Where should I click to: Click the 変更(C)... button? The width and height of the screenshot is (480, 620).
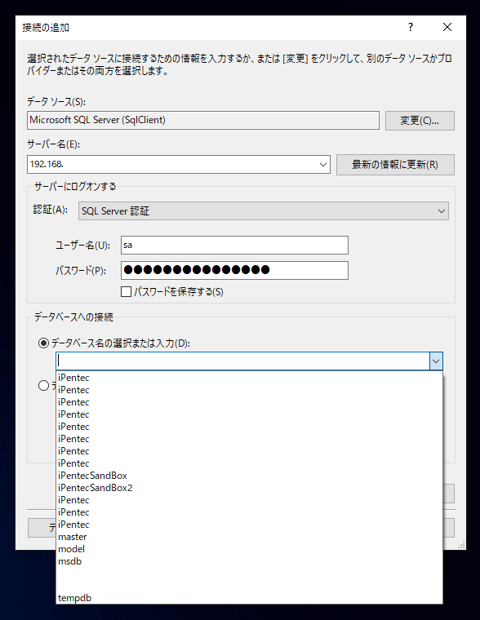(x=420, y=121)
